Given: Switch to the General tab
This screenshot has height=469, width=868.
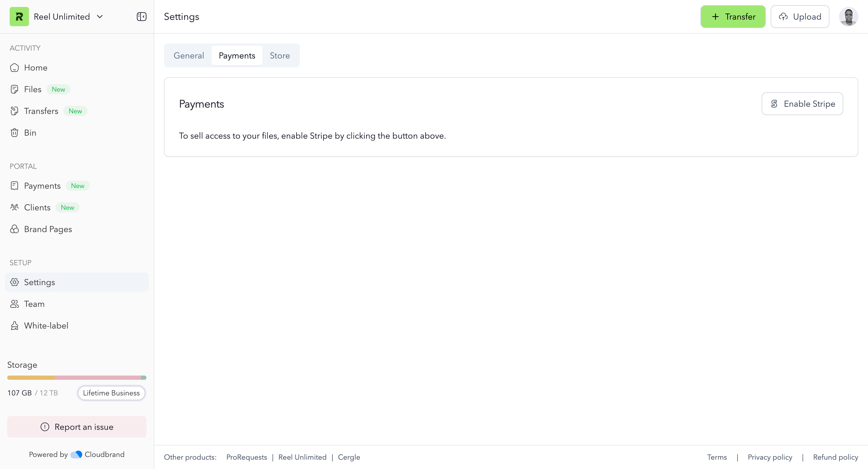Looking at the screenshot, I should tap(189, 55).
